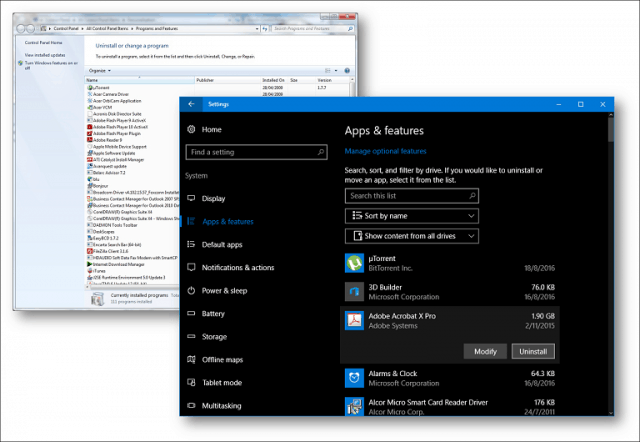Click the µTorrent app icon in Settings
640x442 pixels.
[354, 263]
